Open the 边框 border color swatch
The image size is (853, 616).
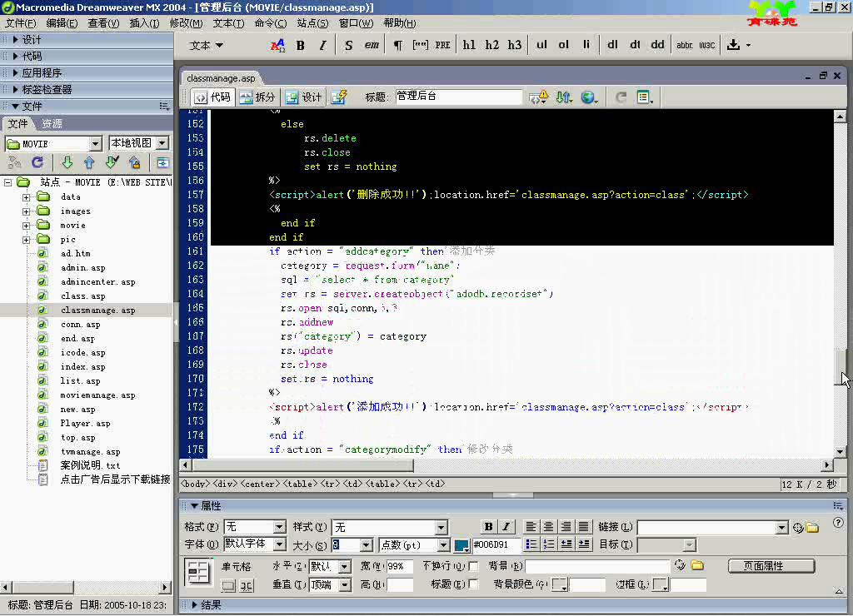point(660,584)
